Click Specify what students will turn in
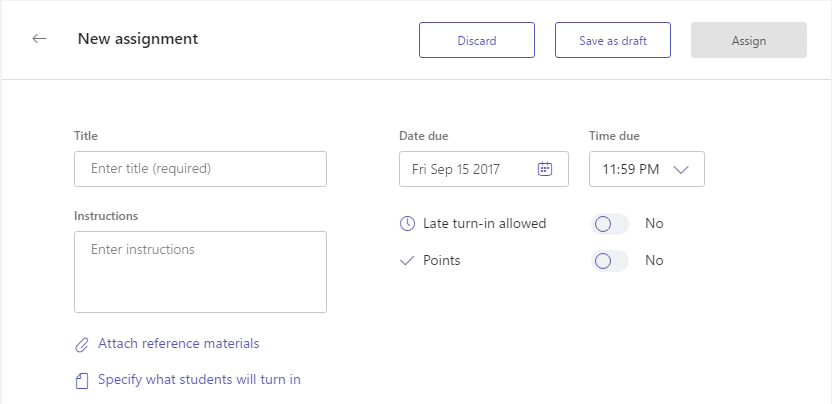The image size is (832, 404). (x=200, y=380)
